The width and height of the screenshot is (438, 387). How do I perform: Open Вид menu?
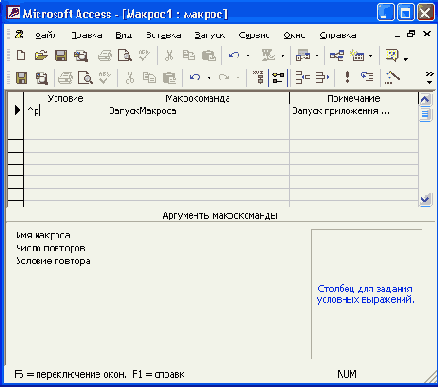pos(124,35)
